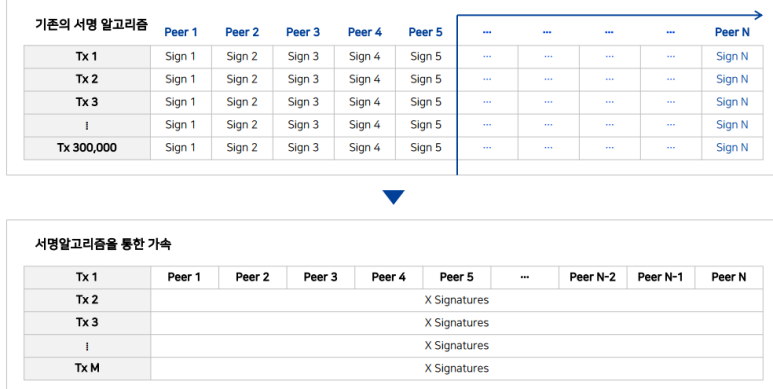
Task: Click the Tx 300,000 row label
Action: [87, 147]
